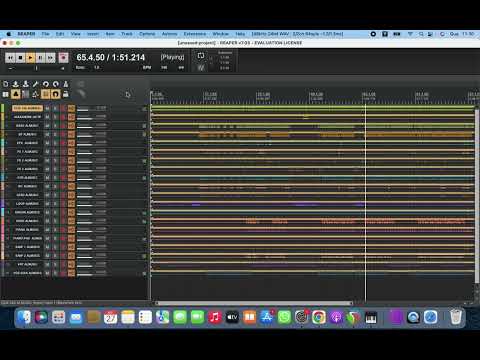Toggle snap (magnet) toolbar button
480x360 pixels.
[x=56, y=94]
